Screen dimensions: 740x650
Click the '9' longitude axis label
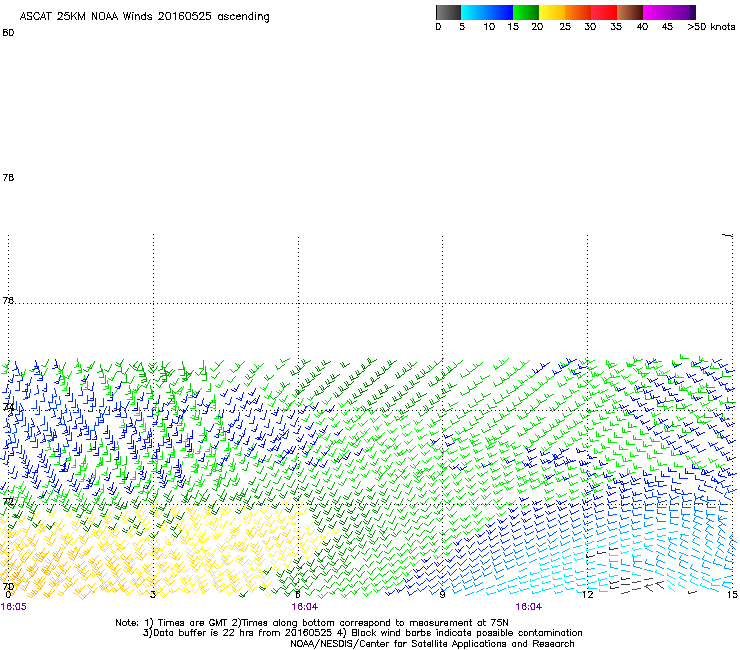[442, 595]
